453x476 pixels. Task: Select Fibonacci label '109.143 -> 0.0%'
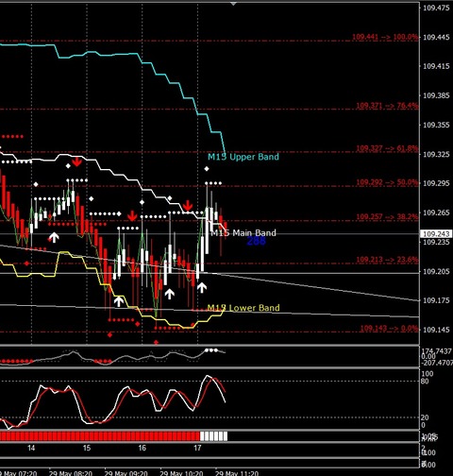pyautogui.click(x=389, y=329)
